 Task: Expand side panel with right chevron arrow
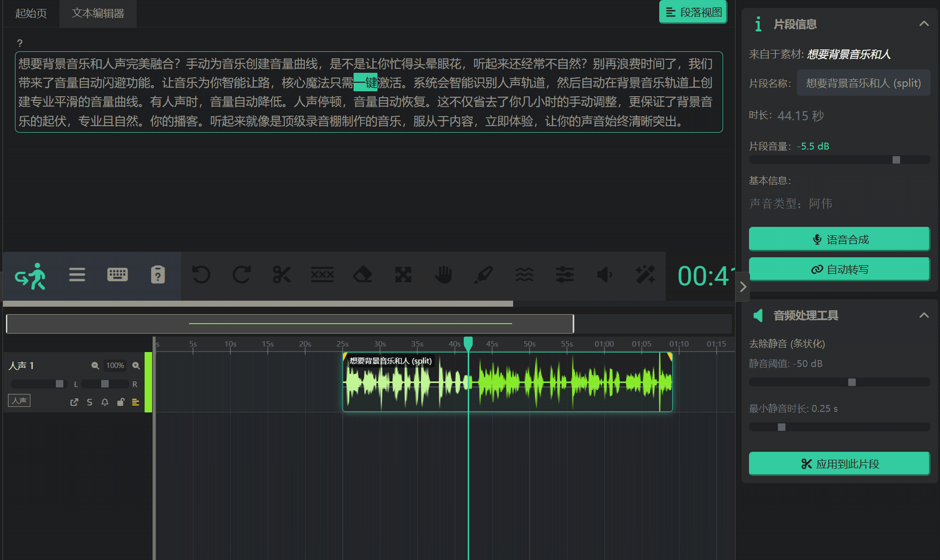[x=743, y=287]
